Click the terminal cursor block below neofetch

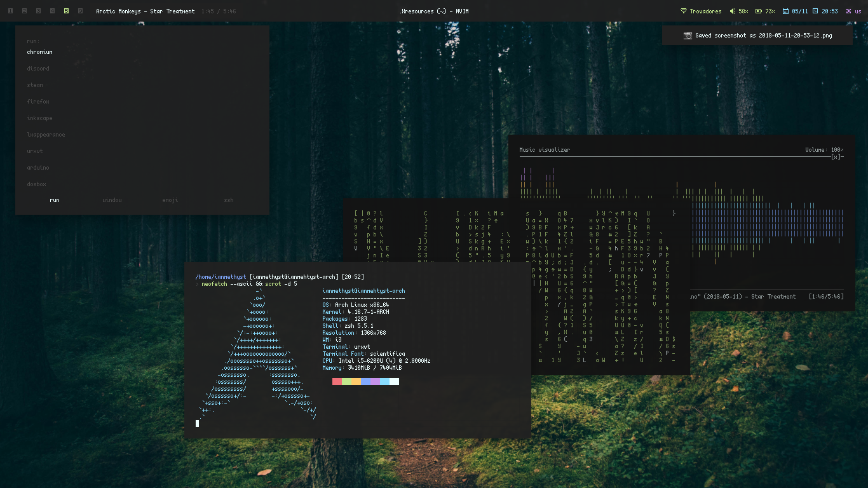(197, 423)
